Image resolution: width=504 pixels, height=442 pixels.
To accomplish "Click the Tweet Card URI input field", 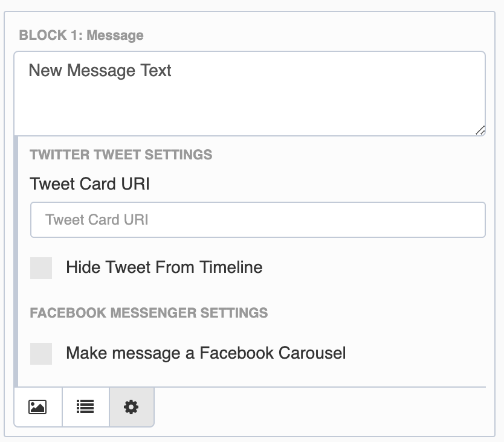I will [258, 220].
